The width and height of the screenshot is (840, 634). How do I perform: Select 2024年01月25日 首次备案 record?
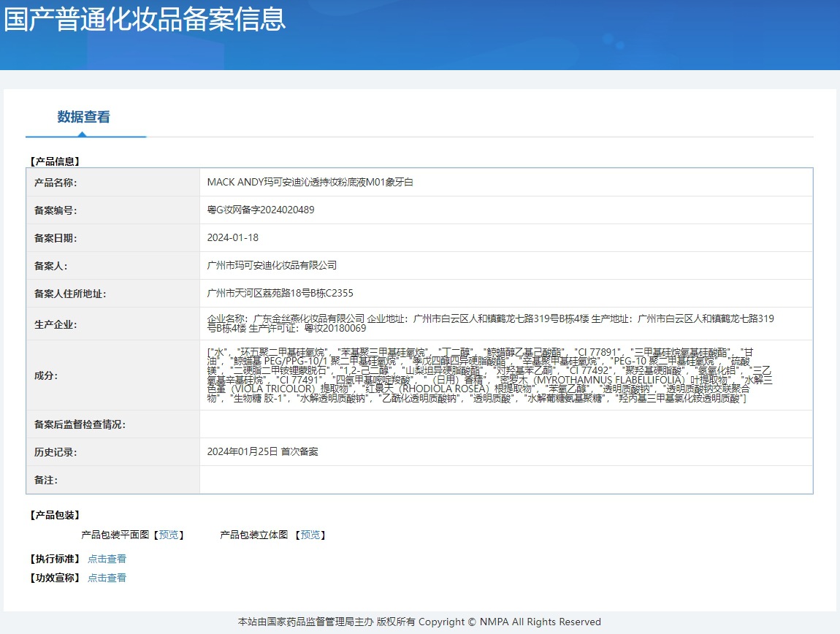(262, 452)
